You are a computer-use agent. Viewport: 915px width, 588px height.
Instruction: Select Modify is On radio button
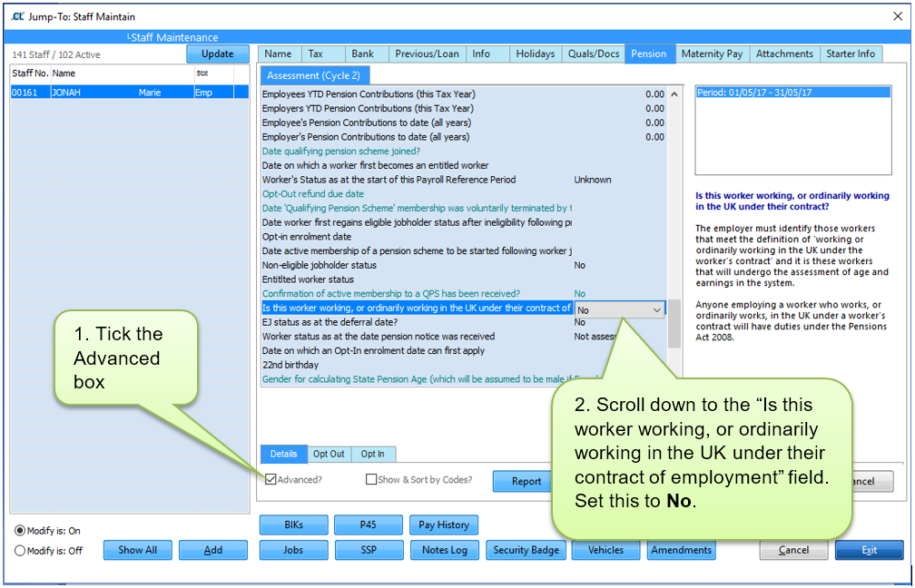(x=20, y=531)
